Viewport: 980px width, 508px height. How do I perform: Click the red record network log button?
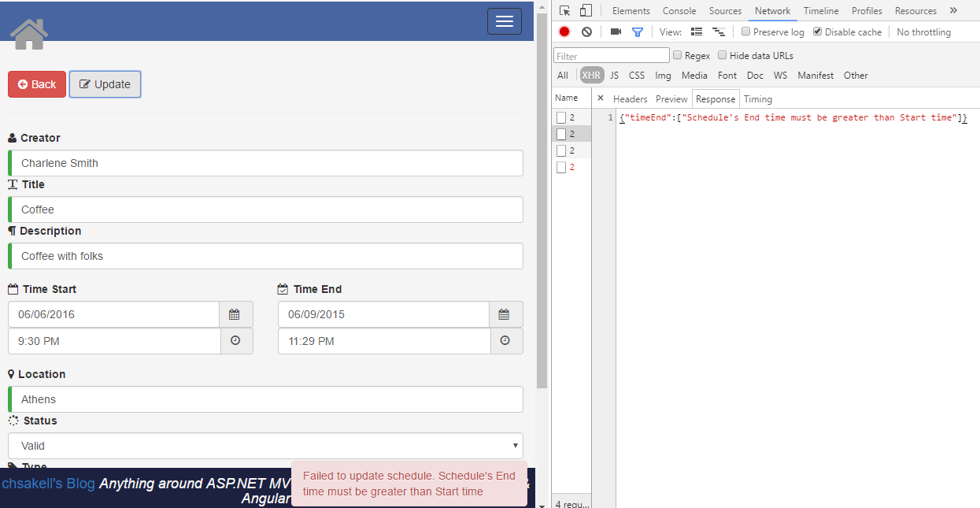tap(564, 32)
